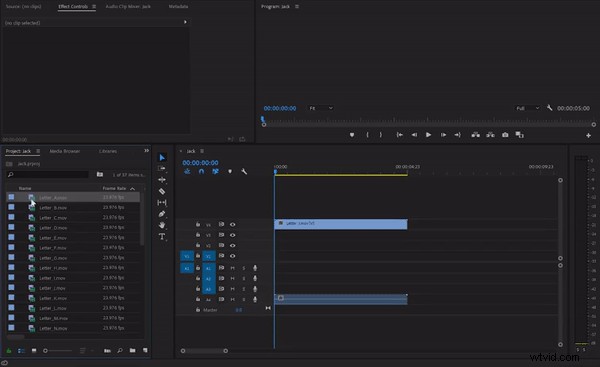Mark In point in Program monitor
This screenshot has height=367, width=600.
pyautogui.click(x=367, y=135)
